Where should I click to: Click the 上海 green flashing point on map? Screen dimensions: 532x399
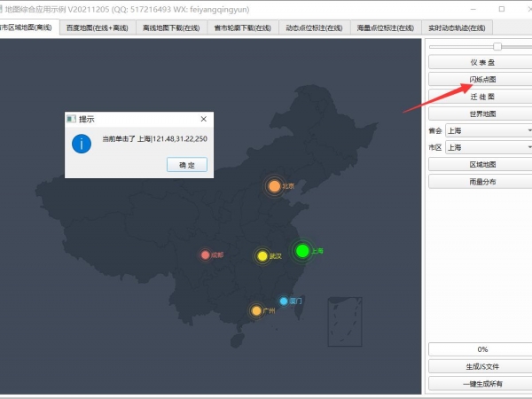[x=302, y=251]
